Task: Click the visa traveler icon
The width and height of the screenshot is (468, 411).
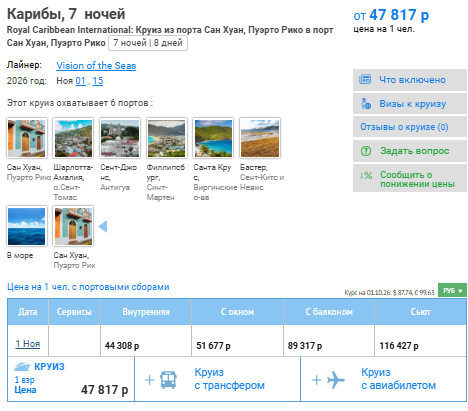Action: [366, 104]
